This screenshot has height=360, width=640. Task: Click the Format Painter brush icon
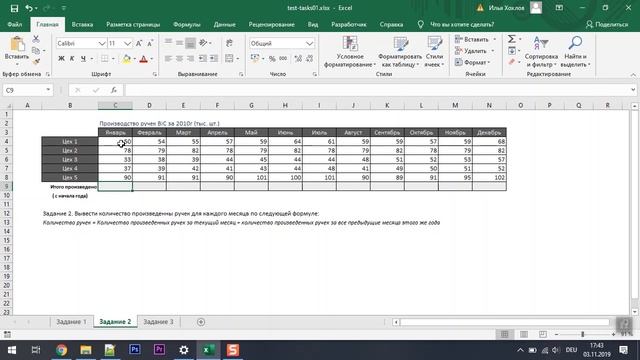[x=36, y=62]
